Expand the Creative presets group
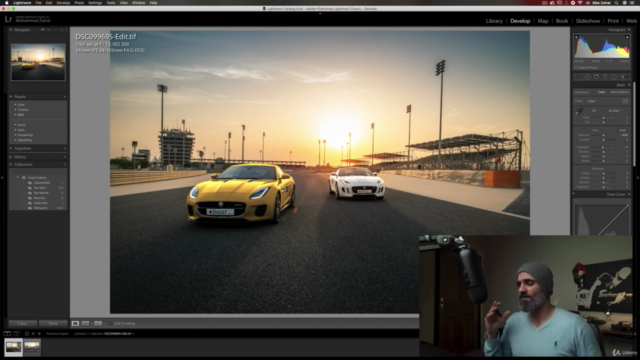This screenshot has height=360, width=640. click(16, 109)
